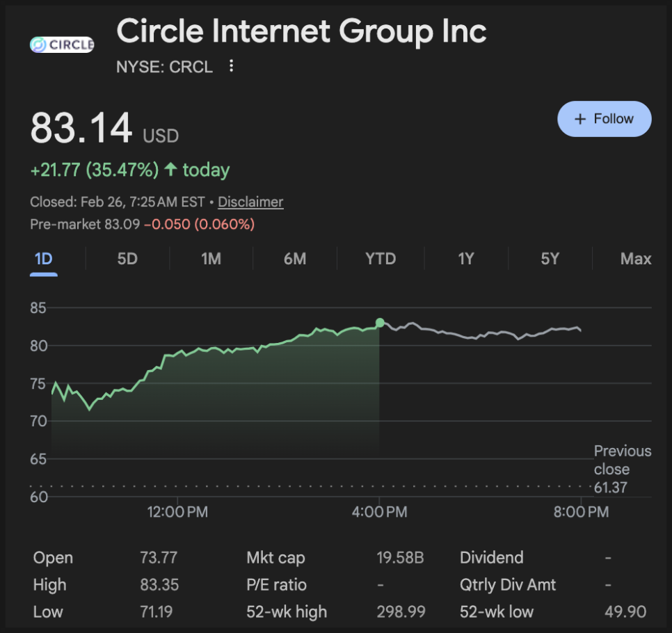The width and height of the screenshot is (672, 633).
Task: Click the green up arrow beside today
Action: click(x=170, y=170)
